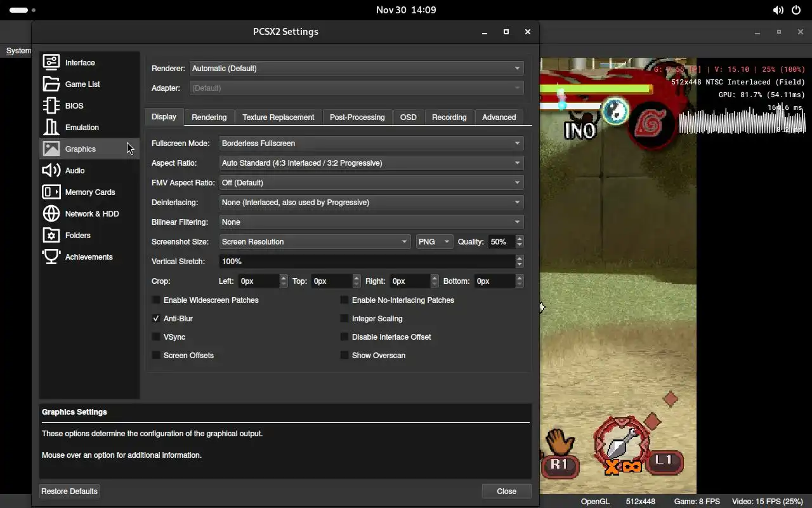Open the Screenshot Size dropdown

coord(315,241)
